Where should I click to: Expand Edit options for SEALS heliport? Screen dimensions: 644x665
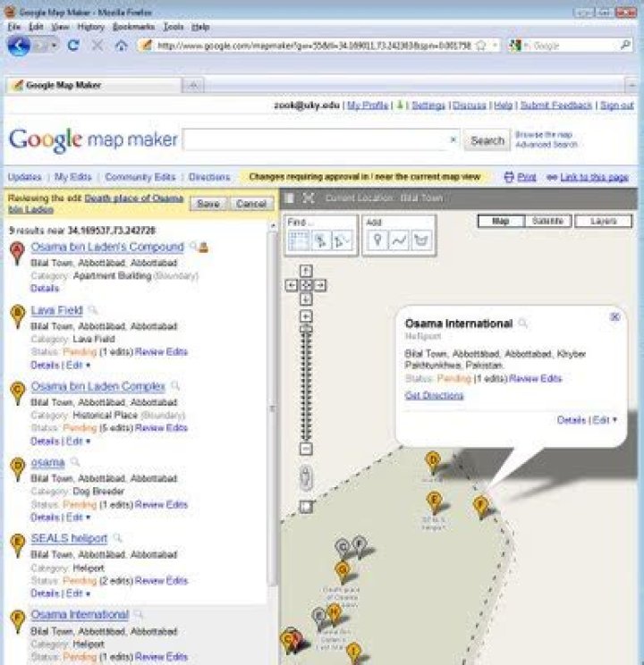pos(78,593)
